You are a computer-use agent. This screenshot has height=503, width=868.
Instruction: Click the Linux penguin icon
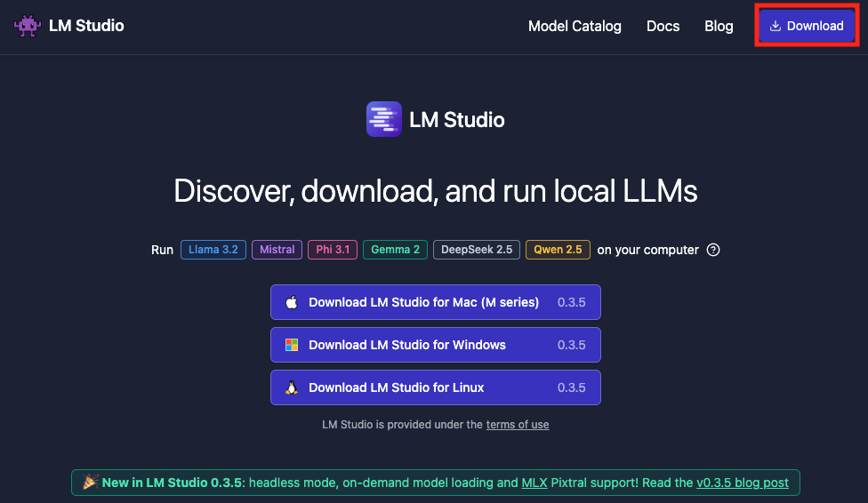(292, 387)
